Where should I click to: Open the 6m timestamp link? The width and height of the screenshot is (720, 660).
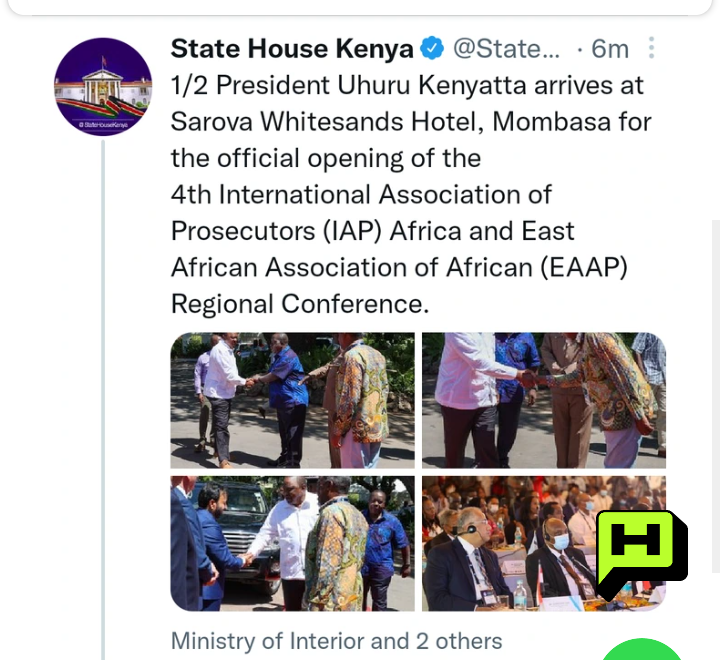click(610, 48)
